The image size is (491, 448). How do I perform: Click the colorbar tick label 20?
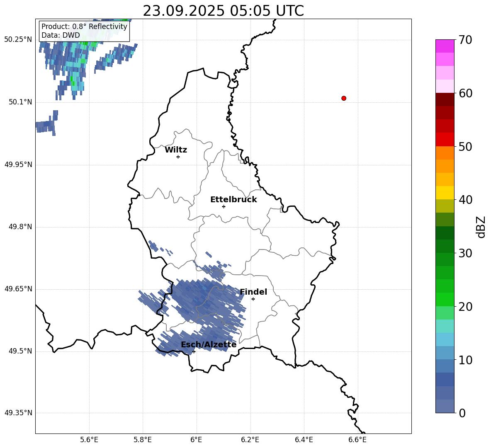[465, 307]
